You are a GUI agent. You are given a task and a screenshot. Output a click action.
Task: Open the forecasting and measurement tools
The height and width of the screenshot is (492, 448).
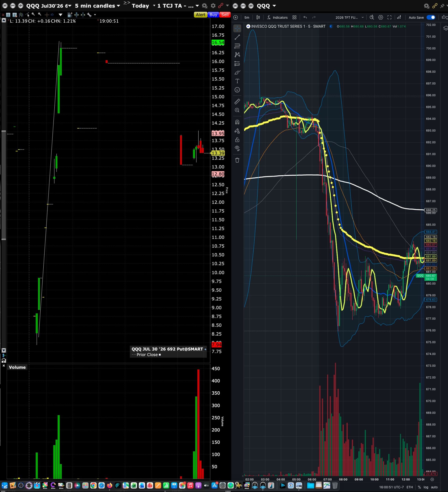pyautogui.click(x=237, y=64)
